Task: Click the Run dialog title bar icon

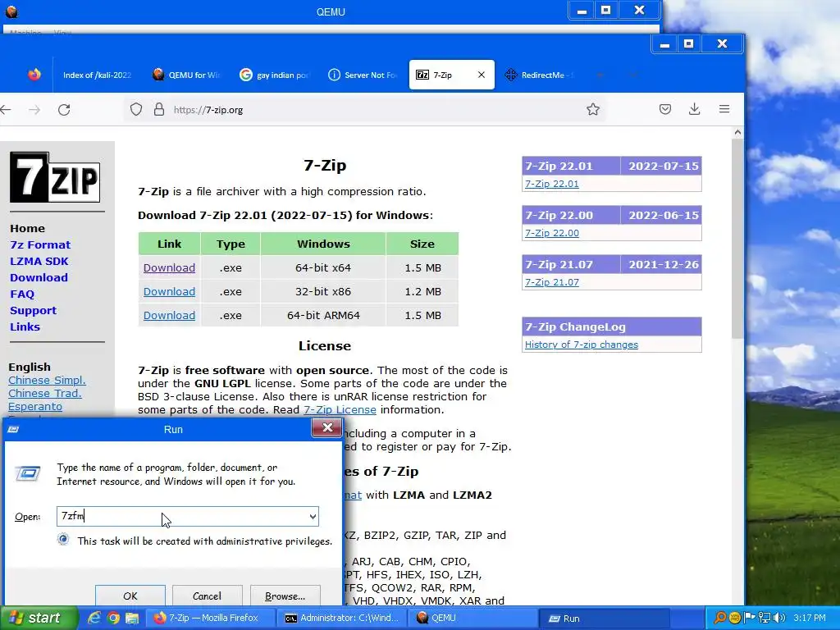Action: [13, 429]
